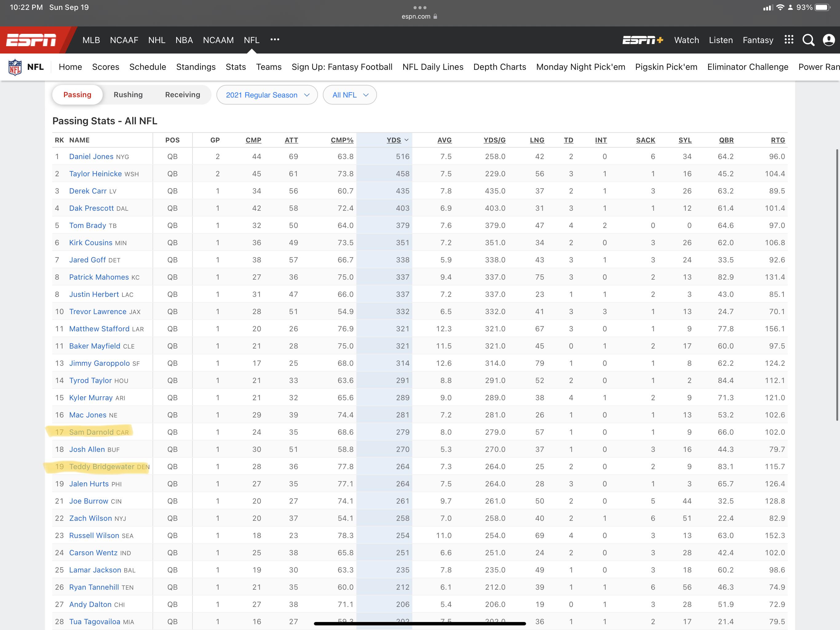Open the more sports ellipsis menu

coord(275,39)
